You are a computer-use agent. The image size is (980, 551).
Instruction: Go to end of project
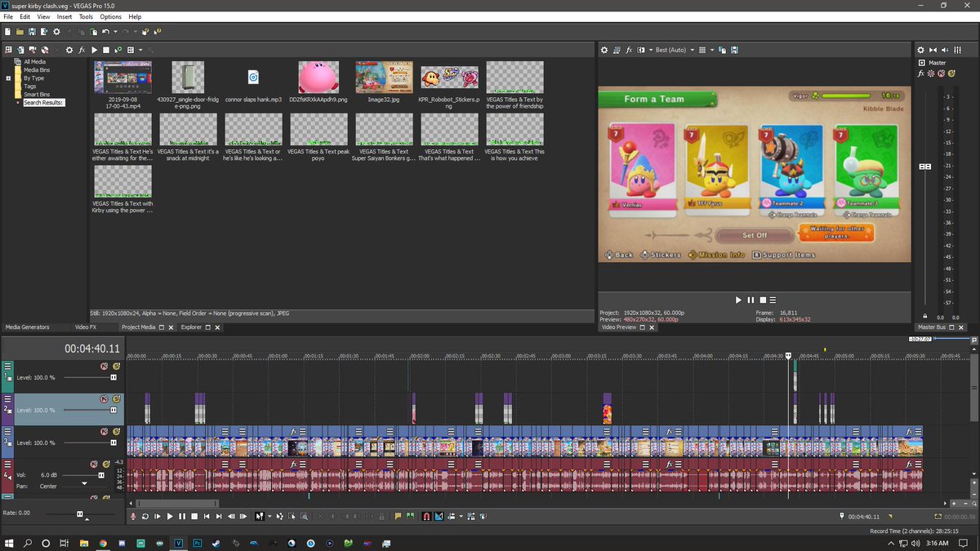click(x=219, y=517)
